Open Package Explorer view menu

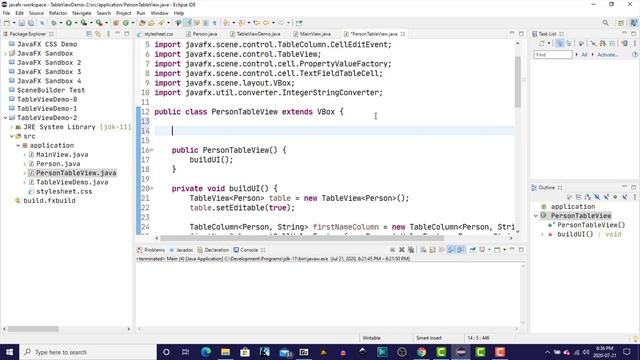click(108, 34)
